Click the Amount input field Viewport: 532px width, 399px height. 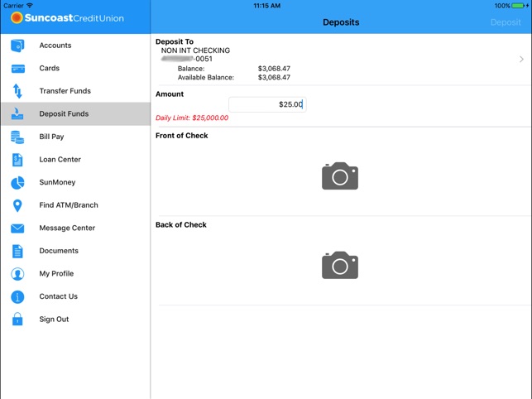point(267,104)
